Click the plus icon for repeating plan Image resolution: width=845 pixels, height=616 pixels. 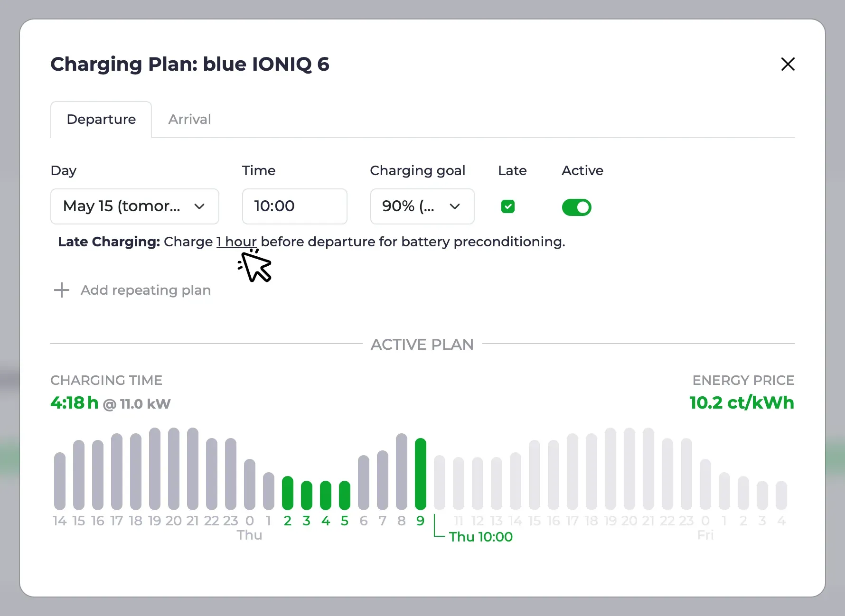point(62,290)
